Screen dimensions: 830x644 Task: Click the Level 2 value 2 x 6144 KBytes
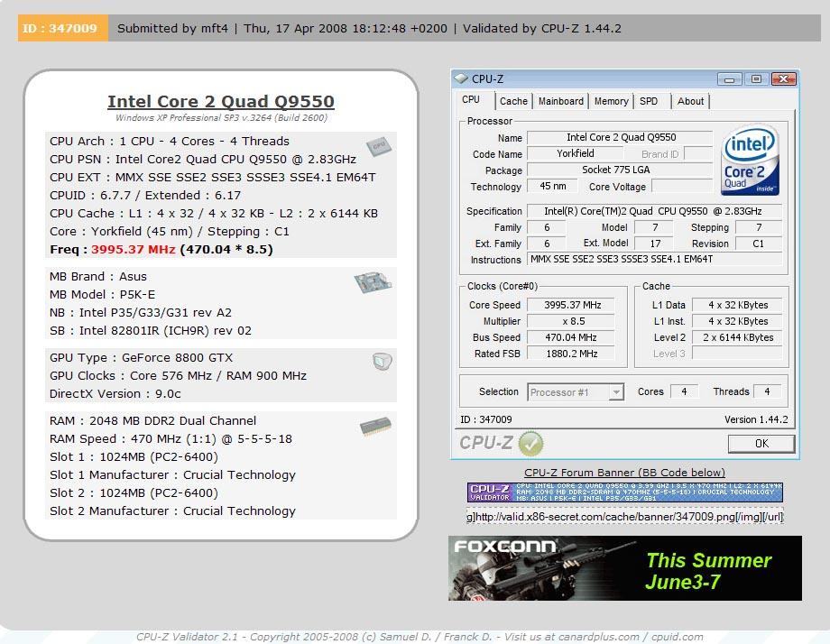click(x=737, y=337)
